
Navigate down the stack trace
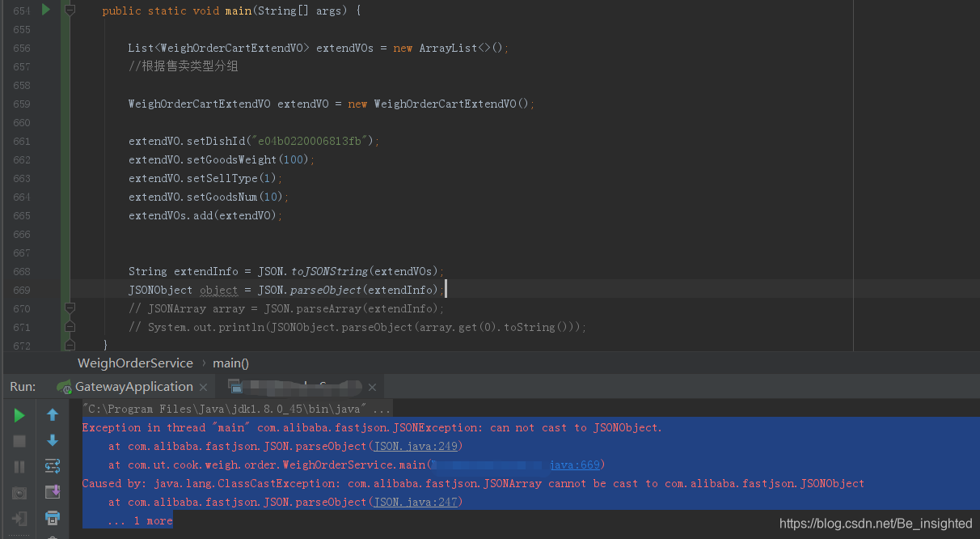pyautogui.click(x=52, y=440)
